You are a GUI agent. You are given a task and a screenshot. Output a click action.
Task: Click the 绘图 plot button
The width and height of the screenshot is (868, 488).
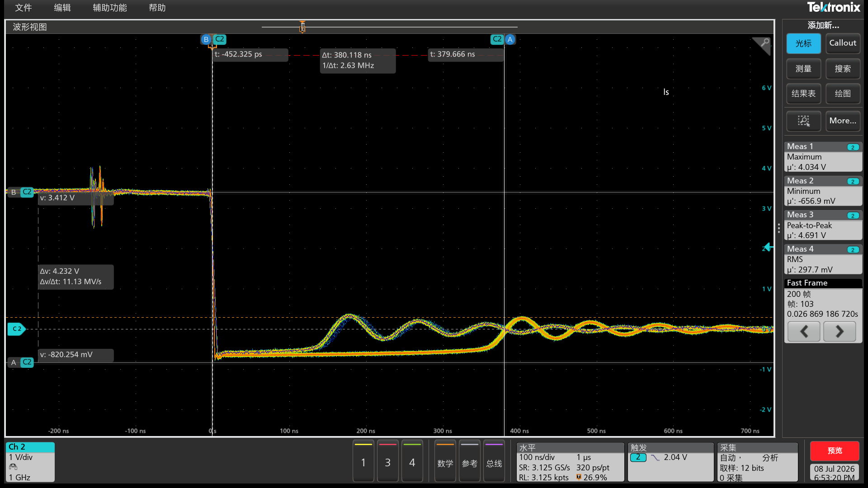[x=843, y=94]
